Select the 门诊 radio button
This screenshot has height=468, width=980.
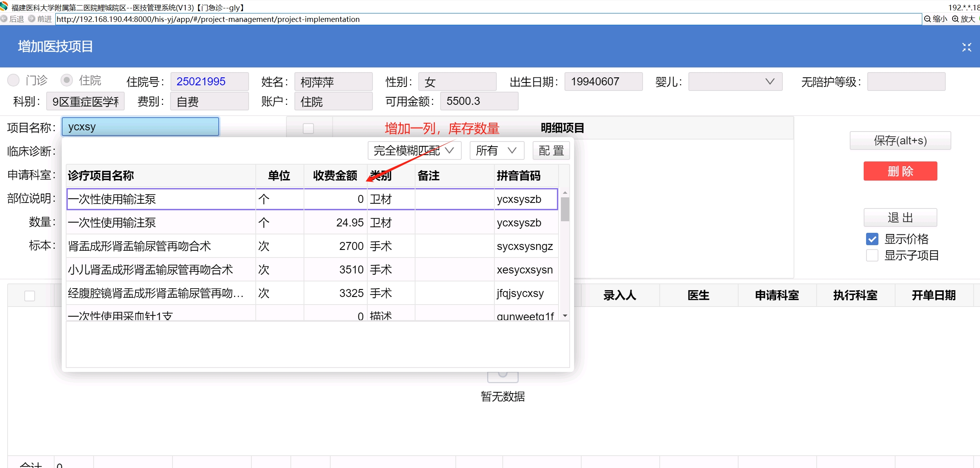click(14, 80)
